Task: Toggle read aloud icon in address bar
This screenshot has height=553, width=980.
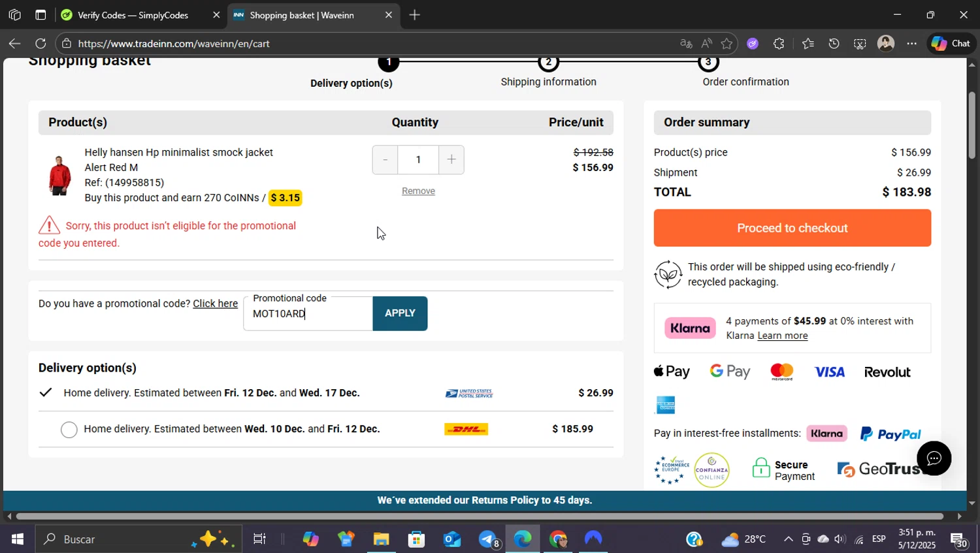Action: [706, 44]
